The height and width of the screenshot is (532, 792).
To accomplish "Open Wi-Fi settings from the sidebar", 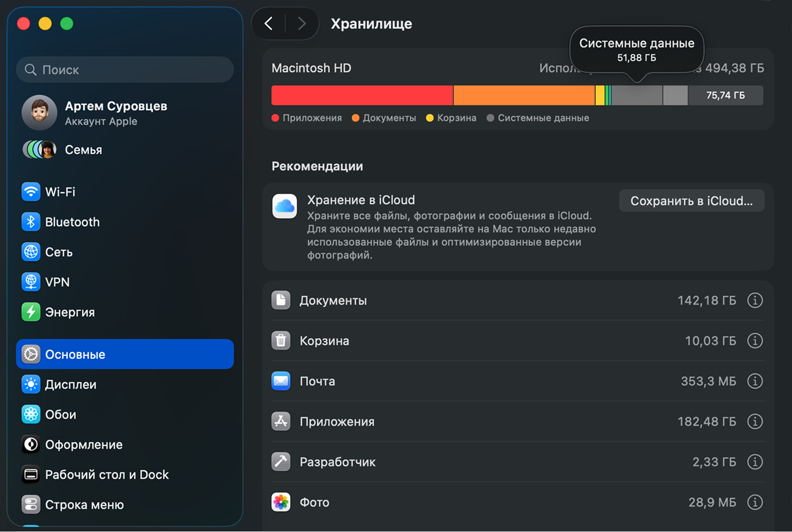I will click(58, 192).
